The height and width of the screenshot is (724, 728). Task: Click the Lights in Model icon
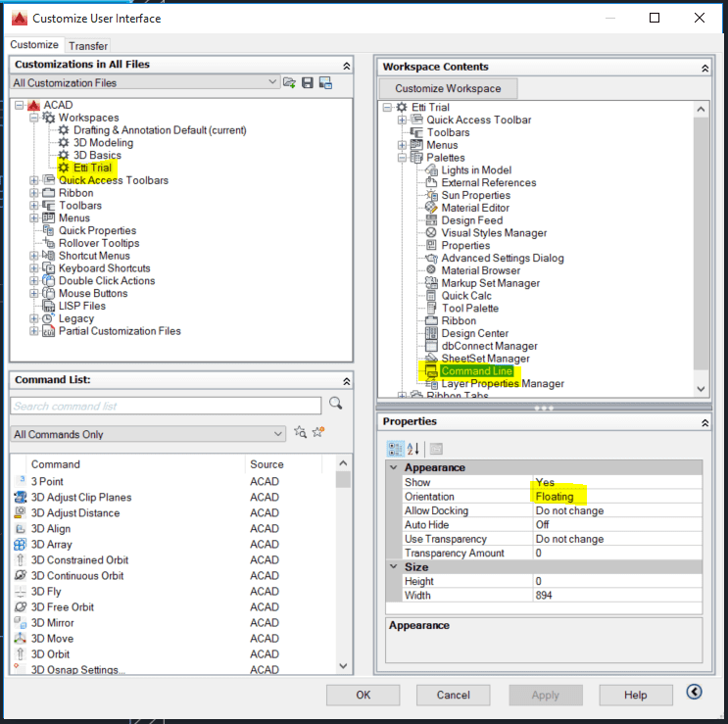coord(431,169)
